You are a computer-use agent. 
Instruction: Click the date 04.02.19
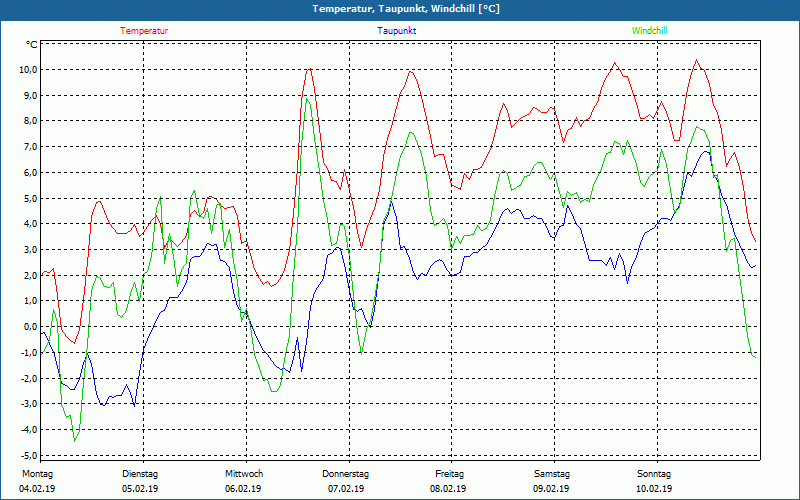[37, 489]
